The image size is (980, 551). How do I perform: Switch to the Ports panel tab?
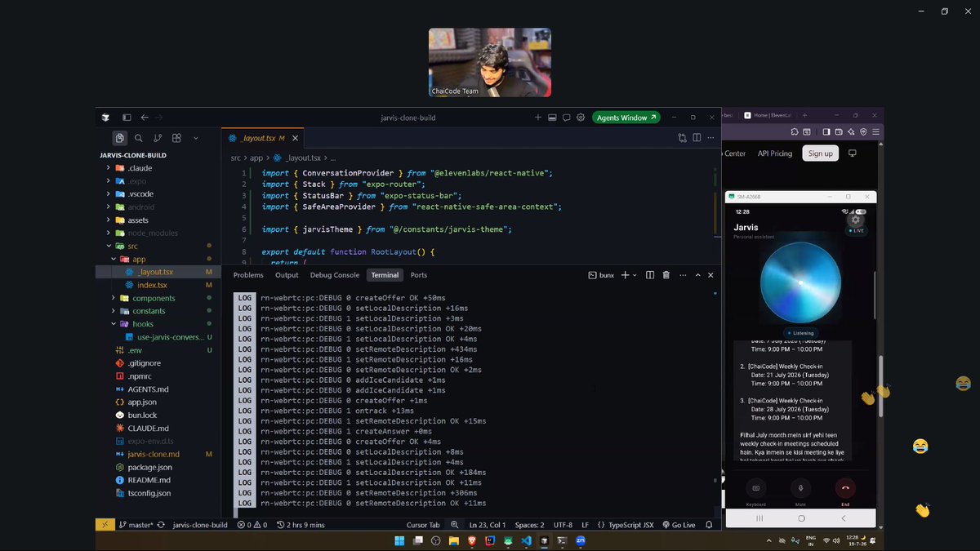click(419, 275)
